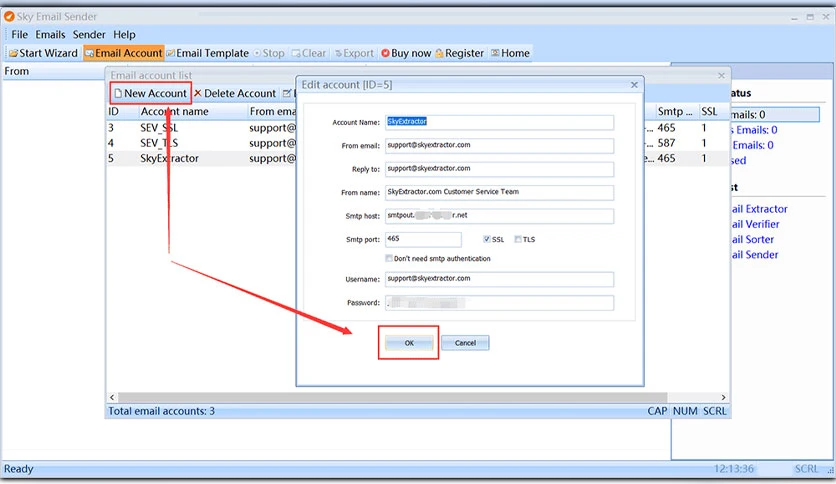
Task: Check the TLS checkbox
Action: pos(518,239)
